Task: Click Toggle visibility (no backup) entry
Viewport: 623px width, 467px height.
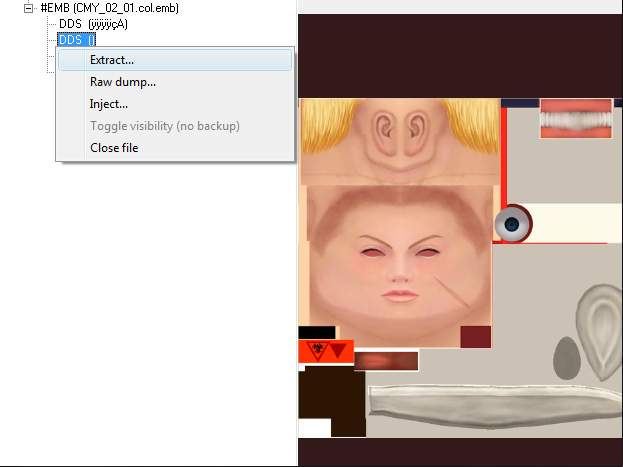Action: coord(175,126)
